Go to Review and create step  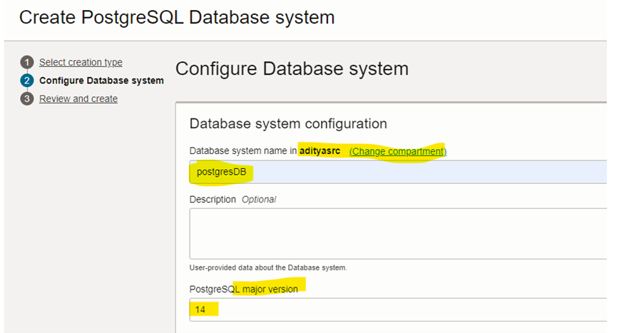pos(78,99)
